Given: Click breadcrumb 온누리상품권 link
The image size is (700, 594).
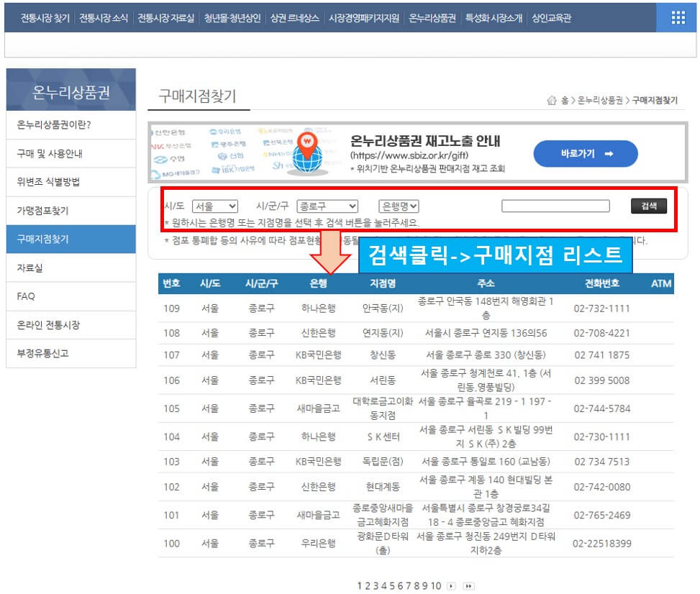Looking at the screenshot, I should 600,101.
